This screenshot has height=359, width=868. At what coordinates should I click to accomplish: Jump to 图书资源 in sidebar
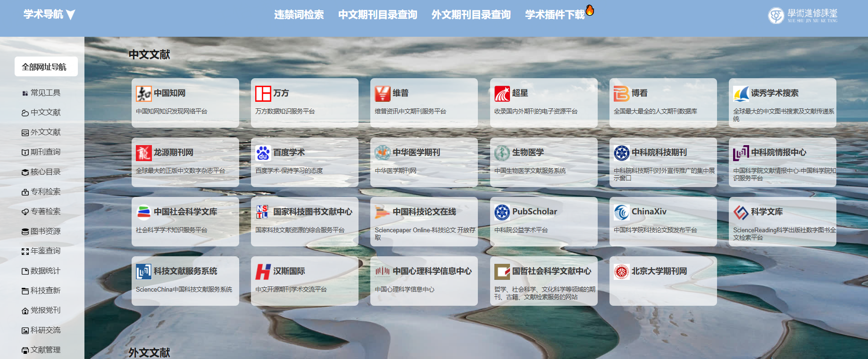click(42, 231)
